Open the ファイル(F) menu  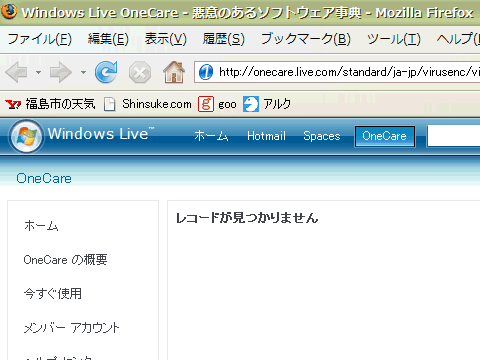[39, 39]
